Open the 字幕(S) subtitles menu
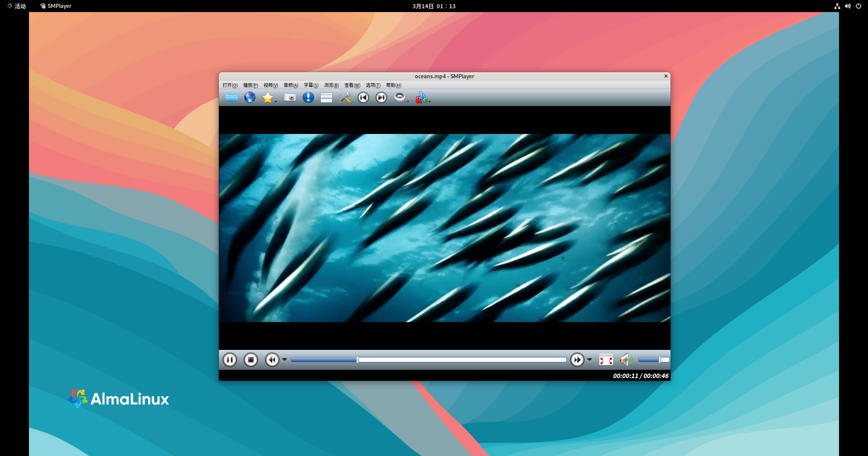868x456 pixels. pos(311,85)
